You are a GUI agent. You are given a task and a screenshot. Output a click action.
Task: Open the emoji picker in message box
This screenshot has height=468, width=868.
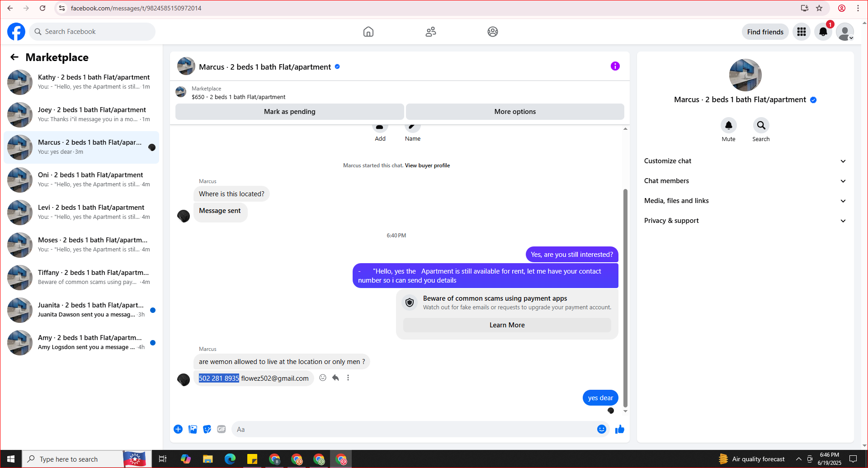click(x=602, y=429)
